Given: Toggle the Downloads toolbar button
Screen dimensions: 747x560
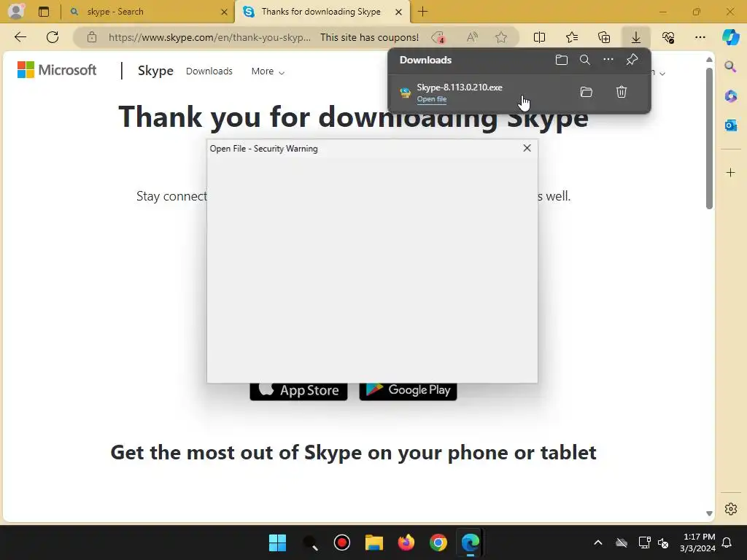Looking at the screenshot, I should (636, 37).
